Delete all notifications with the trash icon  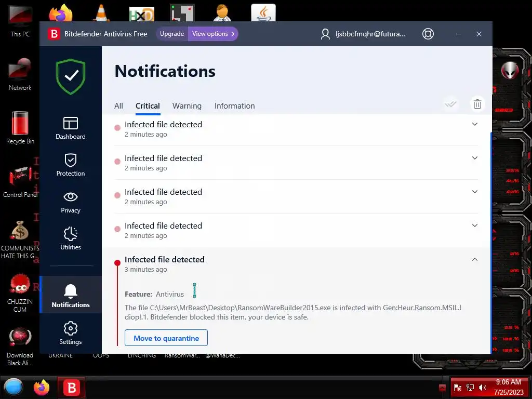coord(477,104)
